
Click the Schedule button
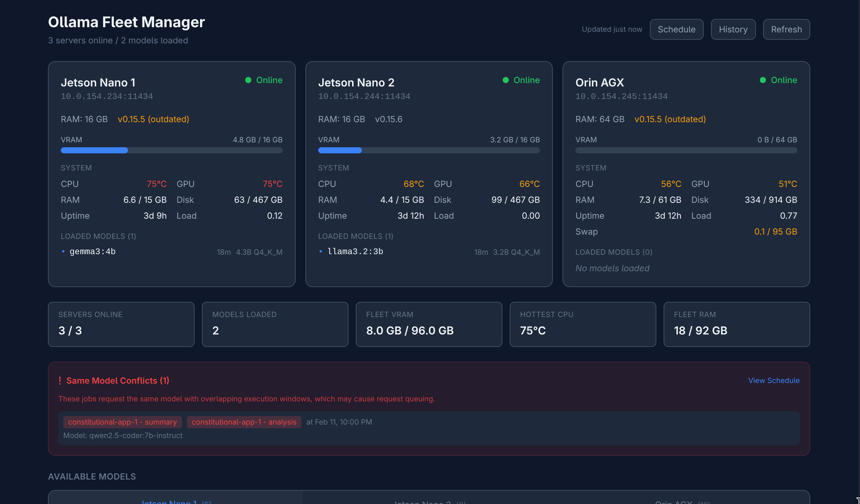pos(676,29)
